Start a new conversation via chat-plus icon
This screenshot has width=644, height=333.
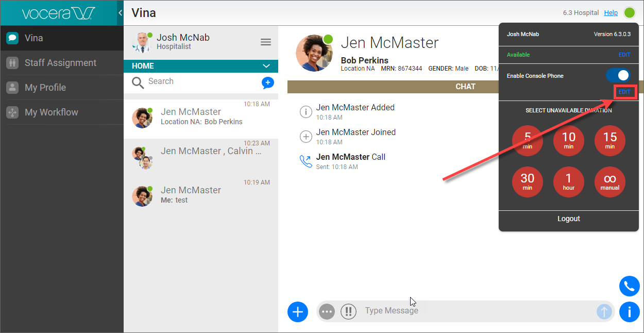pos(267,82)
